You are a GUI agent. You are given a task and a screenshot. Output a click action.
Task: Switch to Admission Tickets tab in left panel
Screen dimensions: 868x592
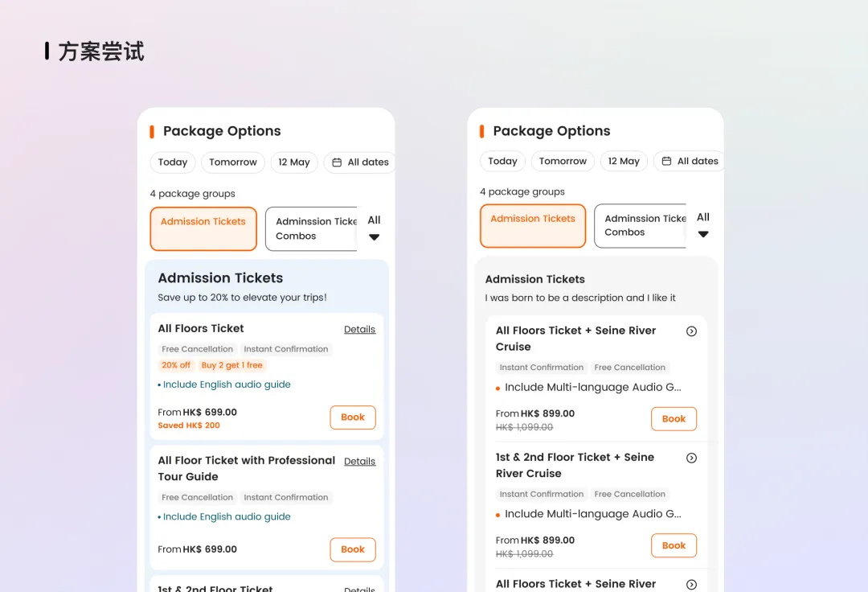click(203, 228)
